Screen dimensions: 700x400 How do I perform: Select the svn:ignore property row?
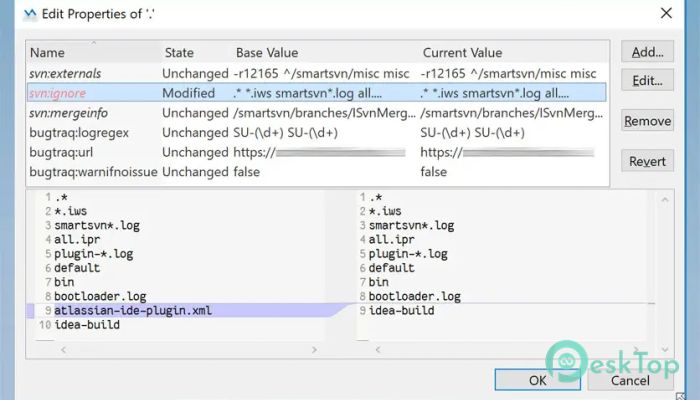coord(317,93)
